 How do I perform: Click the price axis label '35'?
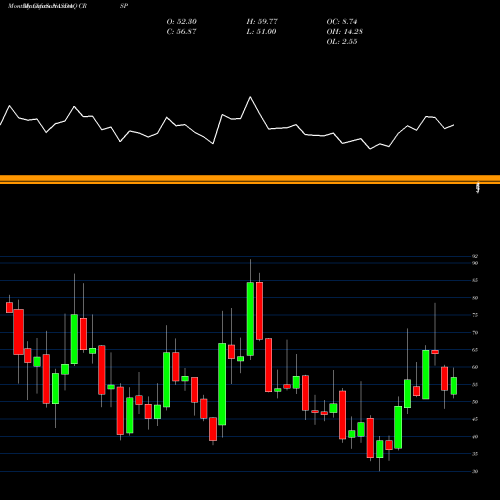tap(475, 454)
